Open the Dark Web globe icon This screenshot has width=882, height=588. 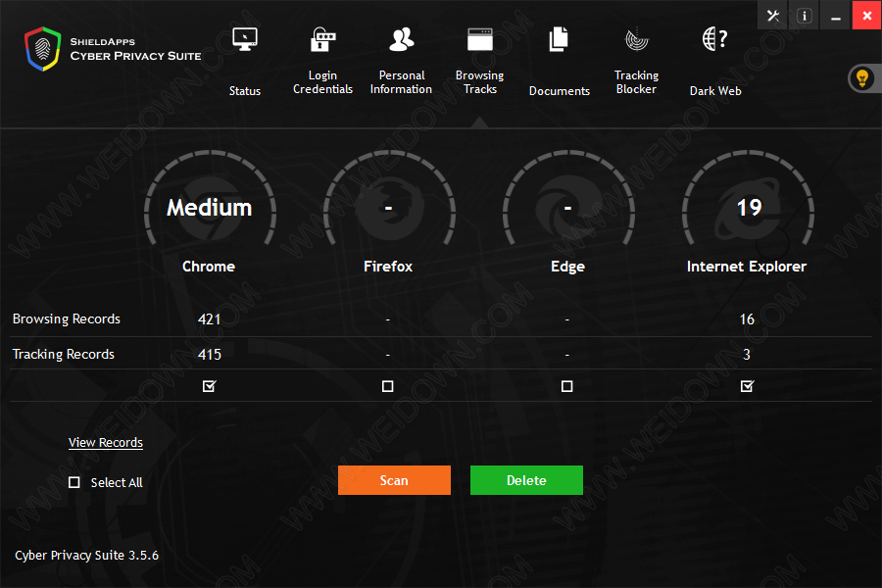click(x=715, y=39)
